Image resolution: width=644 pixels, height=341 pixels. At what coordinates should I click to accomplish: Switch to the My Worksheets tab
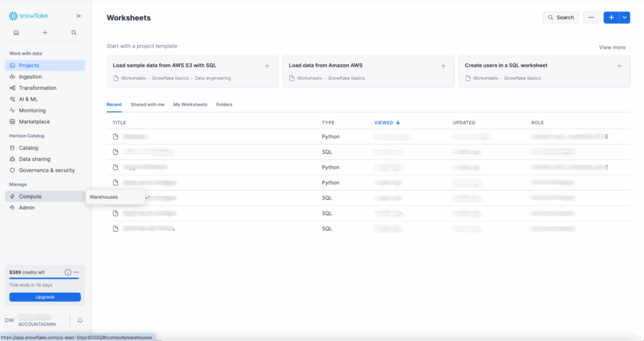coord(190,104)
